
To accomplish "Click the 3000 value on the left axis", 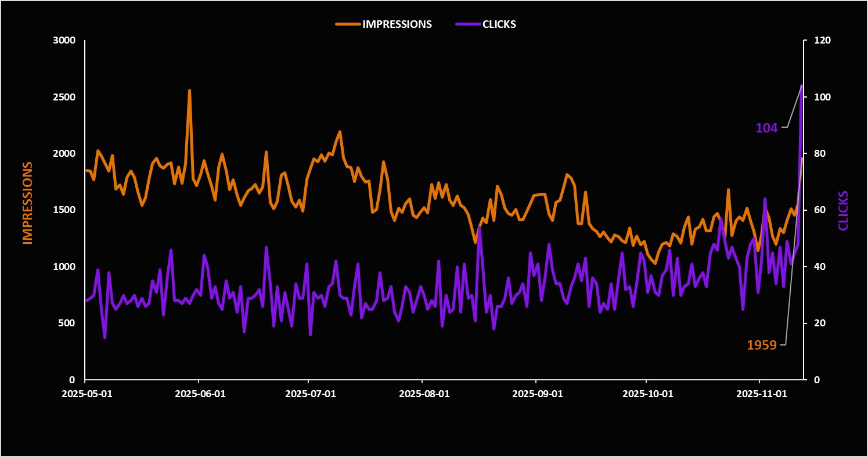I will pos(63,41).
